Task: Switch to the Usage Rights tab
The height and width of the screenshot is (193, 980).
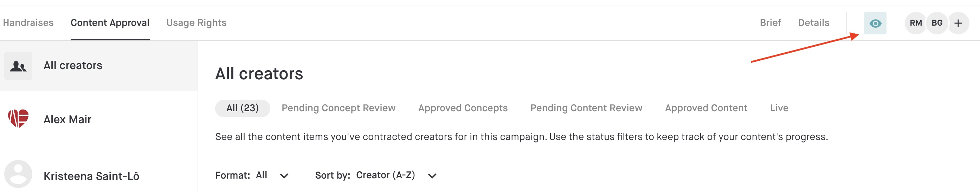Action: [196, 23]
